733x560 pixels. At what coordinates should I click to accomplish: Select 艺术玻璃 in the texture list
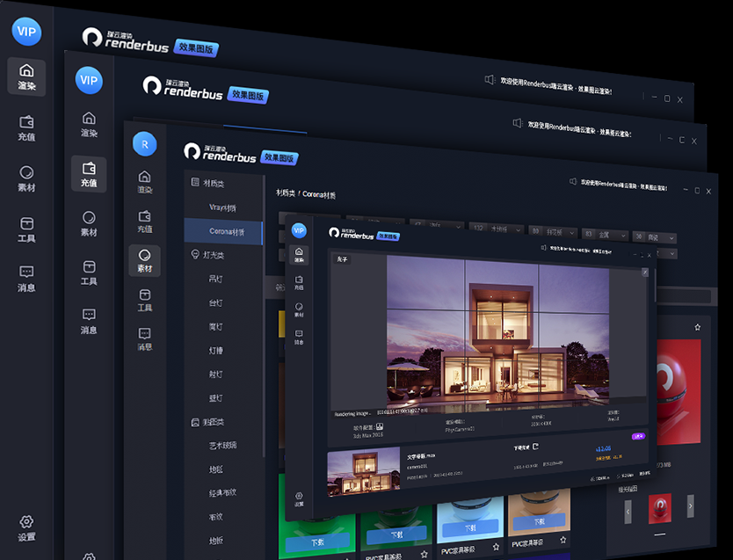coord(223,446)
